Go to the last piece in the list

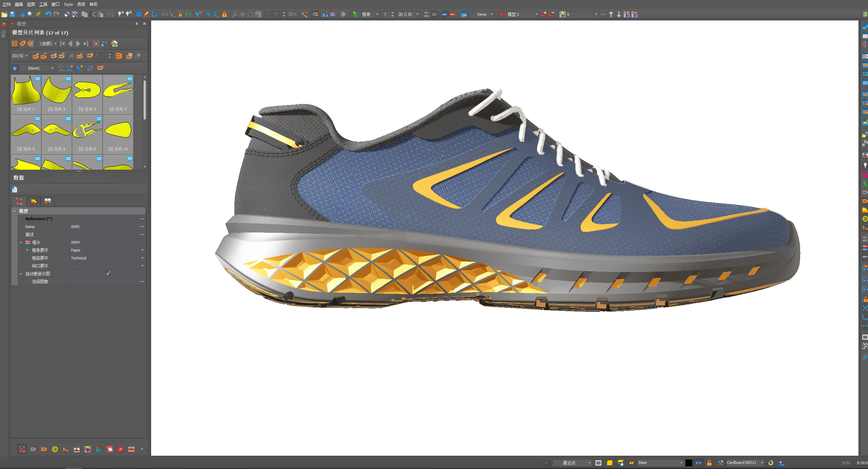pyautogui.click(x=86, y=44)
